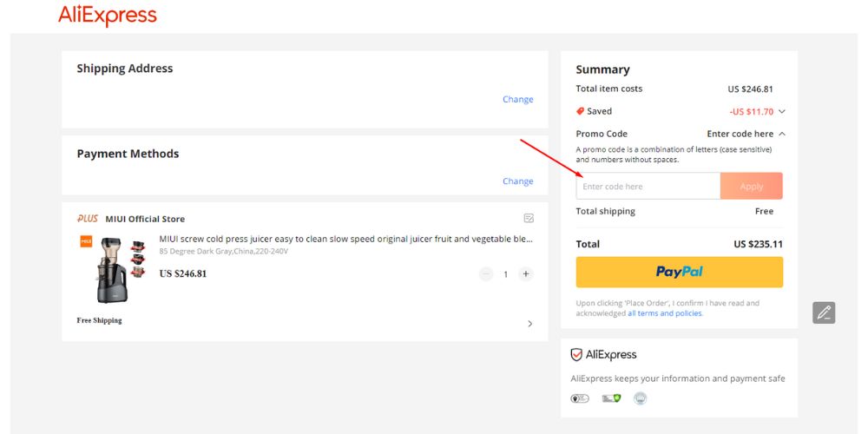
Task: Open the MIUI cold press juicer title
Action: pyautogui.click(x=346, y=240)
